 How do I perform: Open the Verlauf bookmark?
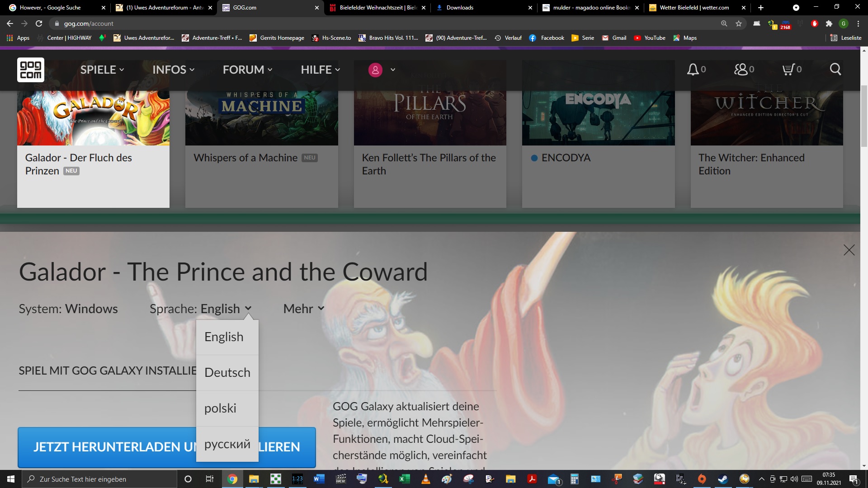508,38
